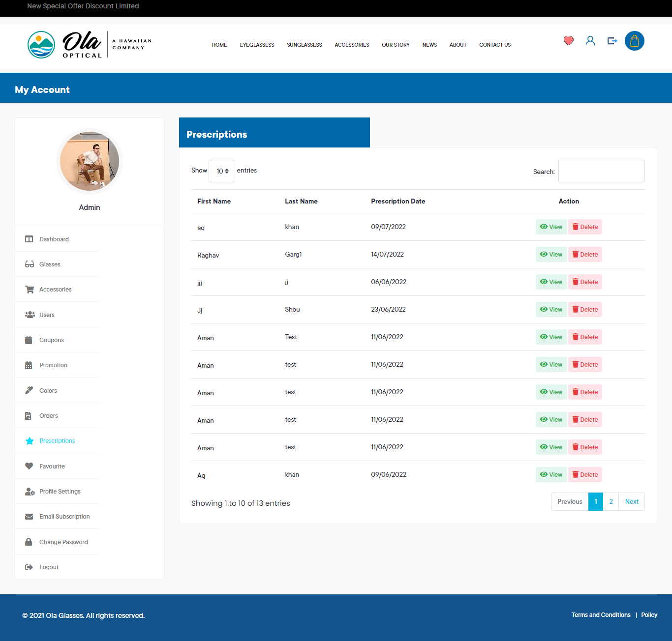The image size is (672, 641).
Task: Click the Admin profile picture
Action: (x=90, y=161)
